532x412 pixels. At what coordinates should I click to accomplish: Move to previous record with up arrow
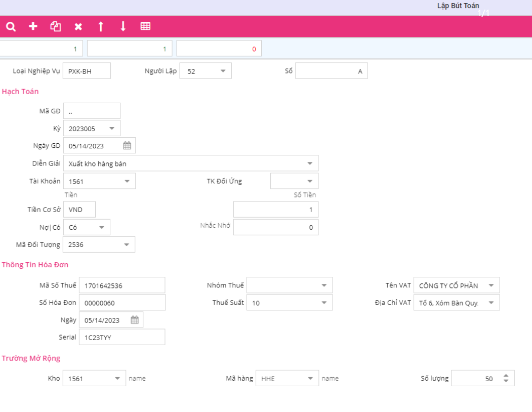(101, 26)
